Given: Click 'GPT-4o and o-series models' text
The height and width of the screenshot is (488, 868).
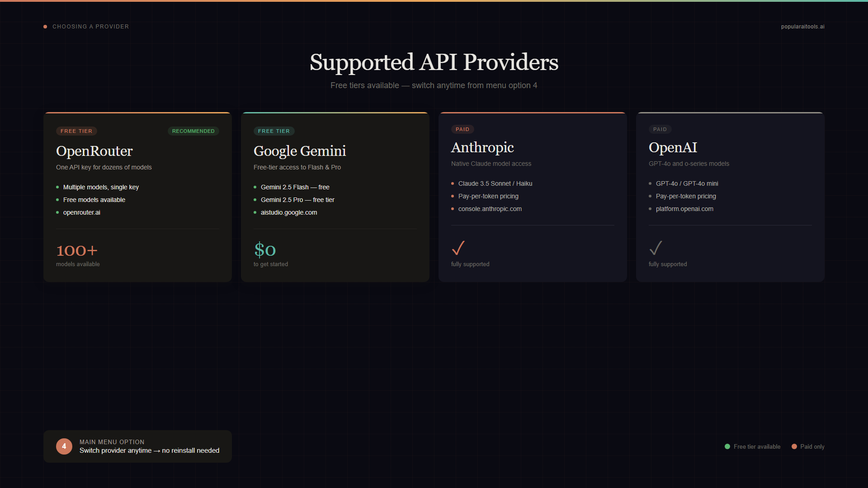Looking at the screenshot, I should [689, 164].
